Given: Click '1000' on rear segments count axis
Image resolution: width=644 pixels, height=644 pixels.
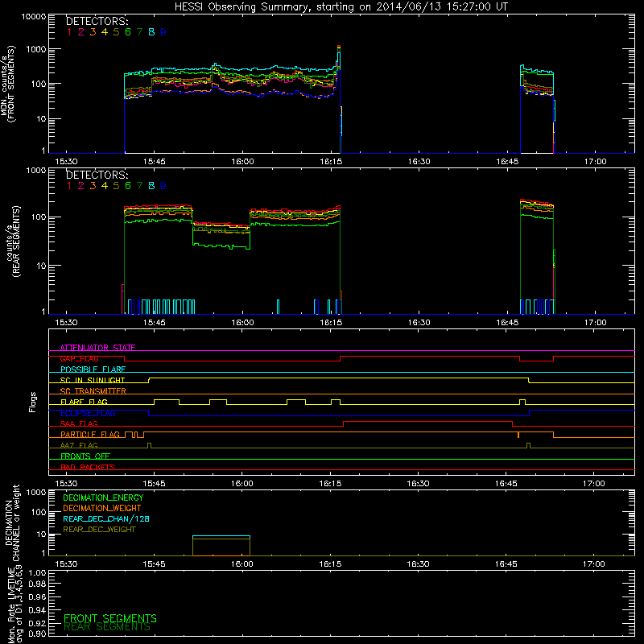Looking at the screenshot, I should pos(36,170).
